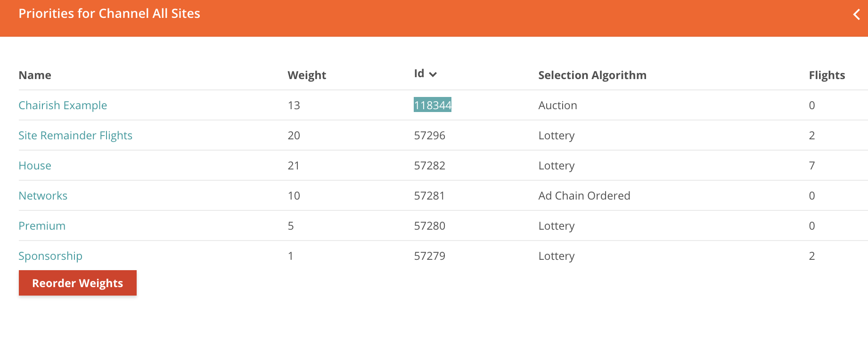Click the Reorder Weights button

(x=78, y=283)
